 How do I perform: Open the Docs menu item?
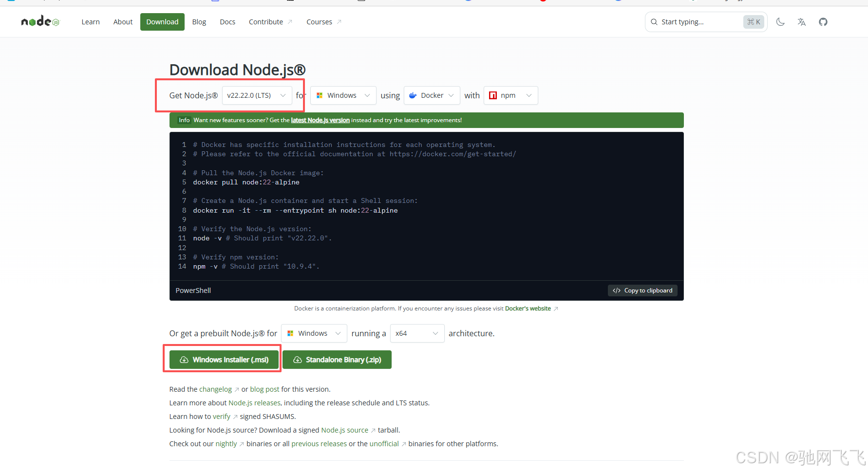click(x=227, y=21)
